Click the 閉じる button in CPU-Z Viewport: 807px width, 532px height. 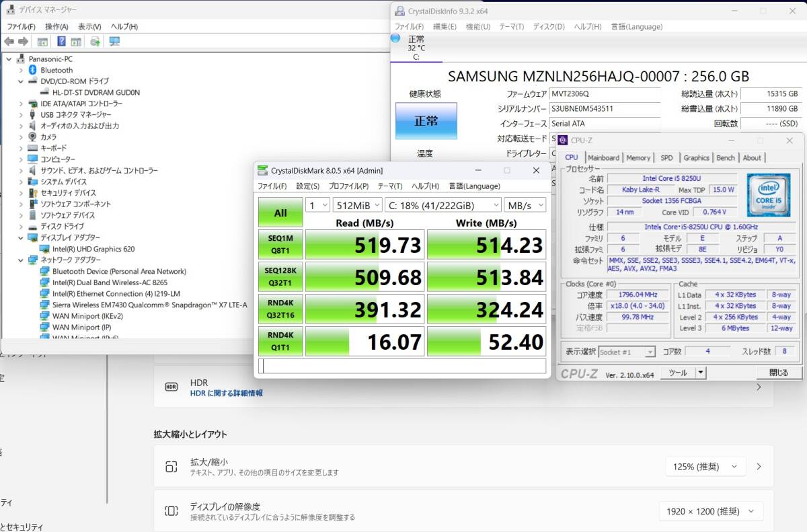click(x=779, y=373)
